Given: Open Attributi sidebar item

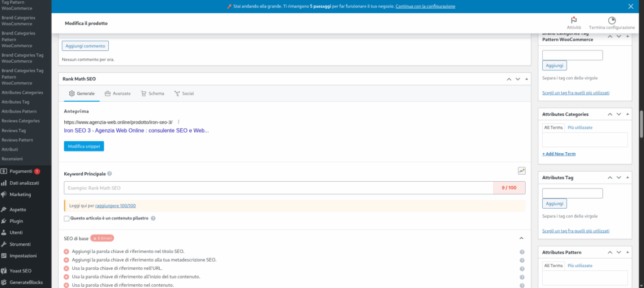Looking at the screenshot, I should tap(9, 149).
